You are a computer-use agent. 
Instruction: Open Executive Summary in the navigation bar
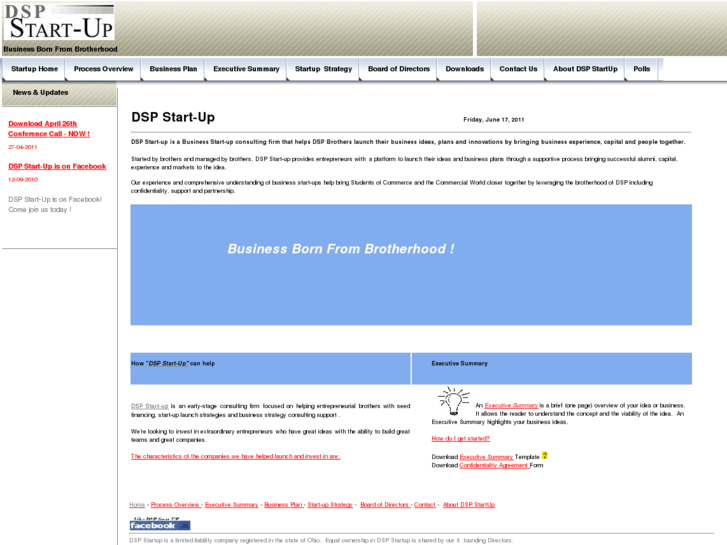pos(246,69)
